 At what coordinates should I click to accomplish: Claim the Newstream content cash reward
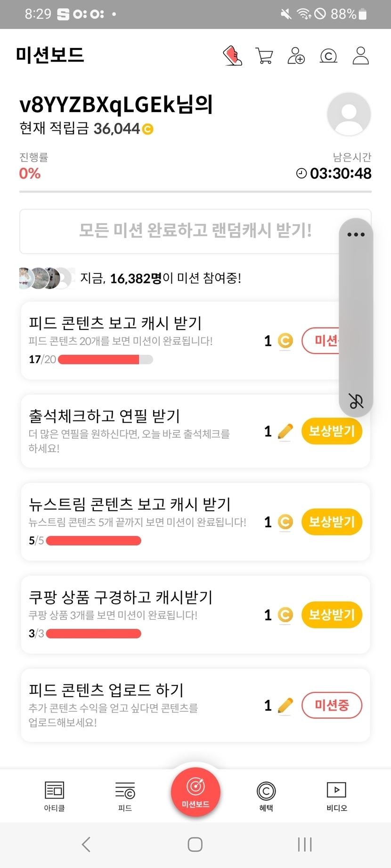coord(332,522)
